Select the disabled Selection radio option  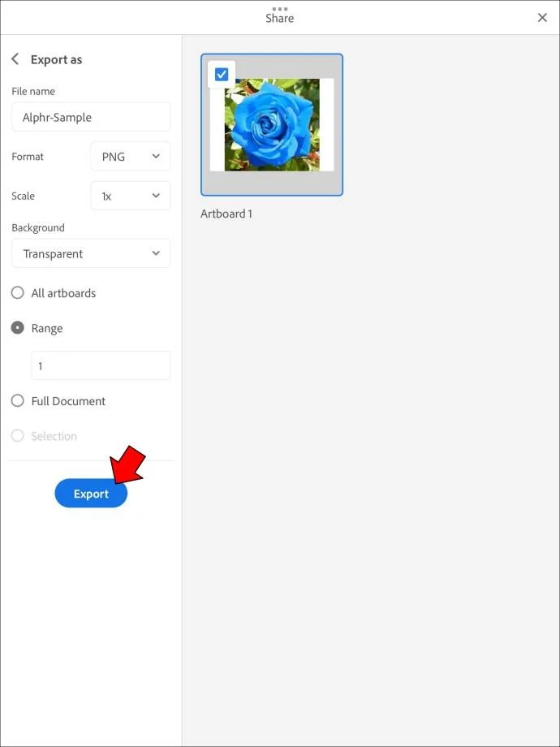(x=18, y=435)
